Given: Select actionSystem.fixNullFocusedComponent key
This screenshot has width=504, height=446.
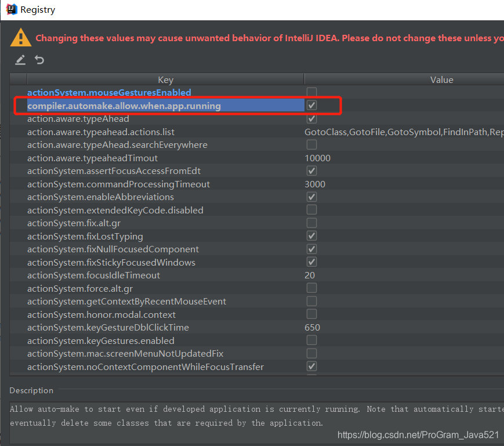Looking at the screenshot, I should [113, 249].
